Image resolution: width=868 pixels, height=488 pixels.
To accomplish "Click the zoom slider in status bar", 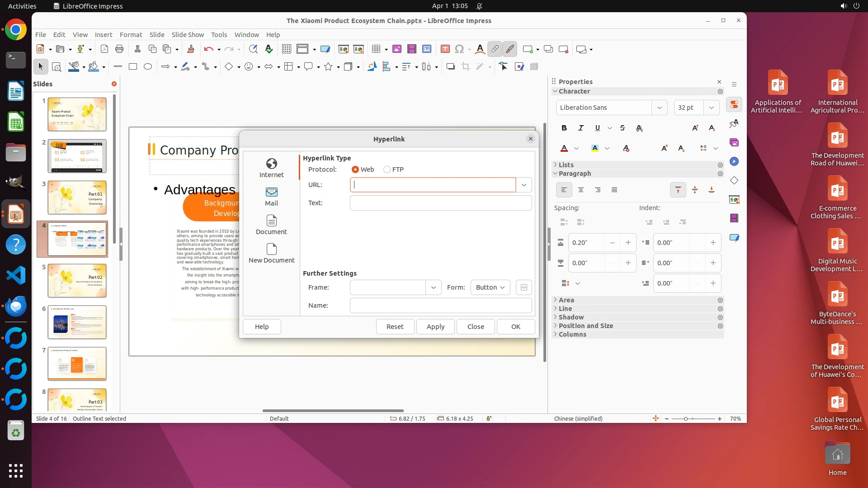I will [x=685, y=419].
